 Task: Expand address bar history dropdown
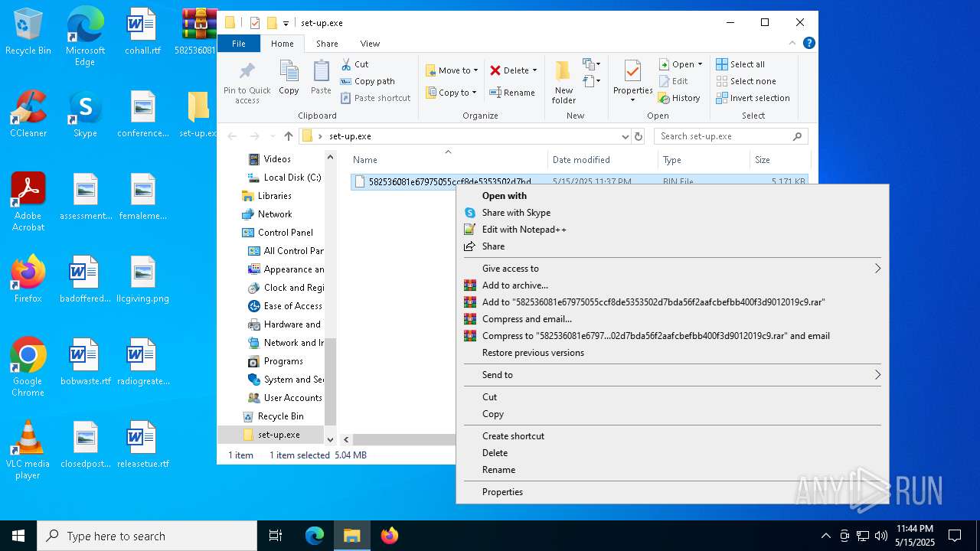tap(626, 136)
